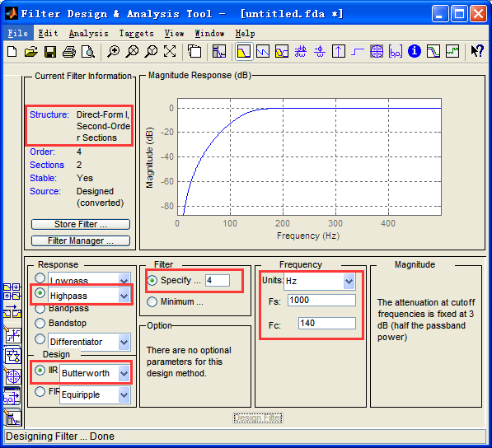Viewport: 492px width, 448px height.
Task: Expand the Highpass type dropdown
Action: (124, 296)
